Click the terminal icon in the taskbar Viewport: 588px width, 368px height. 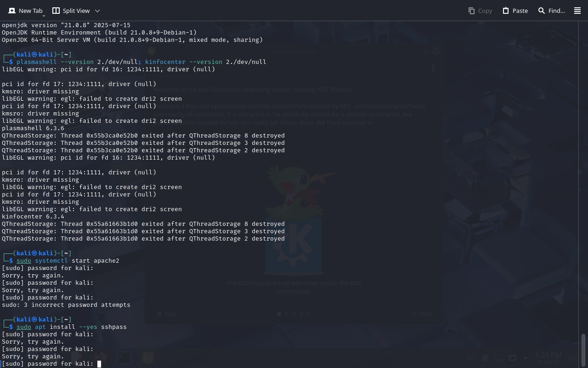(x=124, y=357)
